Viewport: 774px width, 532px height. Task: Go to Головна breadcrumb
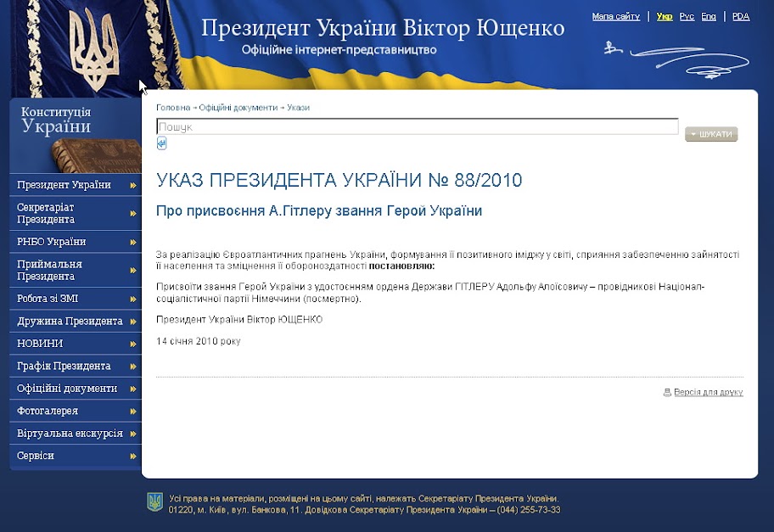173,108
